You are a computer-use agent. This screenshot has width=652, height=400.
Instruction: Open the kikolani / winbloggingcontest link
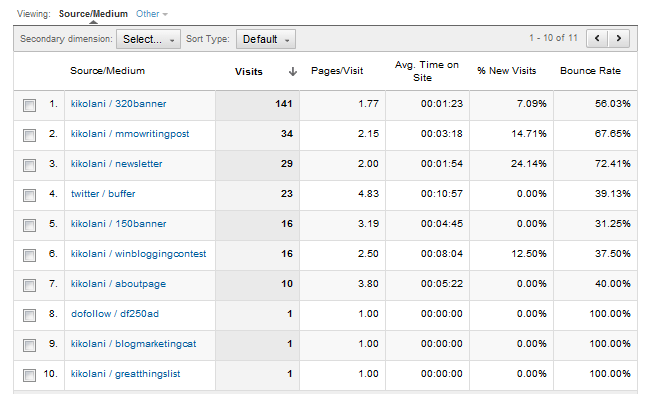[136, 254]
